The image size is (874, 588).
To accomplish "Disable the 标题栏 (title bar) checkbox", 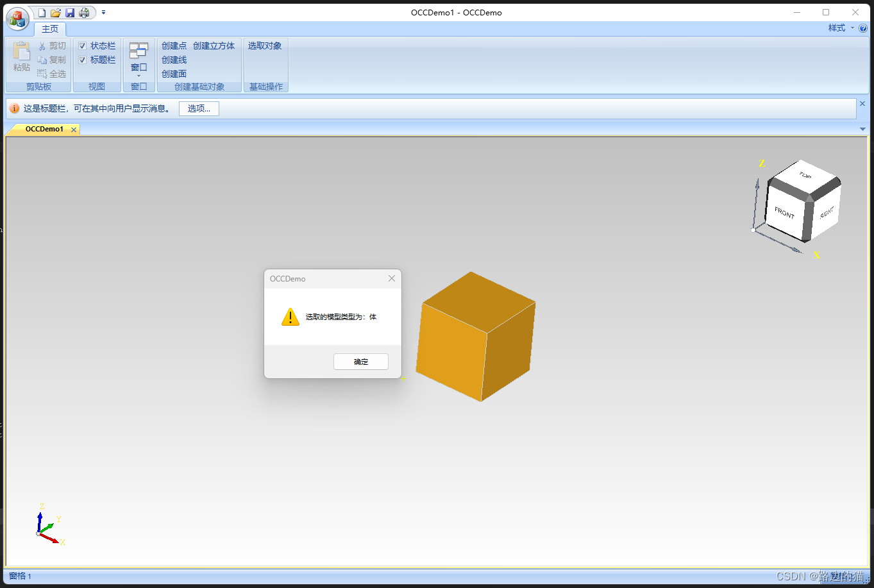I will tap(82, 60).
